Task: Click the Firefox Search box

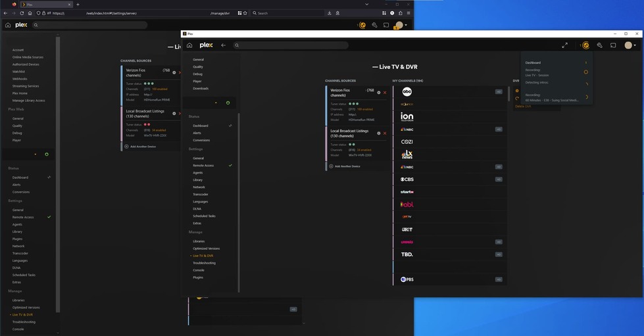Action: click(287, 13)
